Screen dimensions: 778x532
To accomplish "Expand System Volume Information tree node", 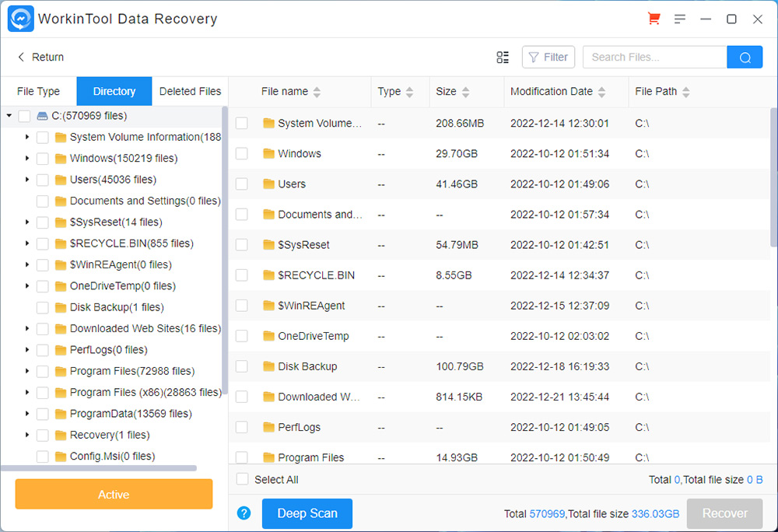I will coord(27,137).
